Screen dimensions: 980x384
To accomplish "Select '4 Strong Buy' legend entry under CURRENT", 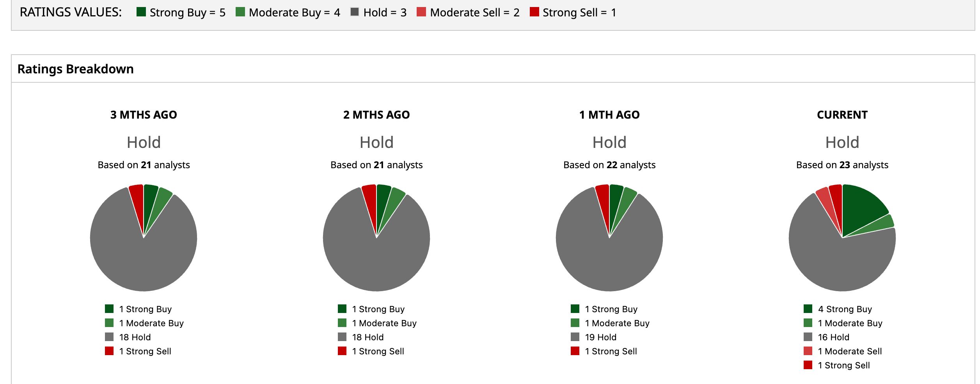I will [838, 309].
